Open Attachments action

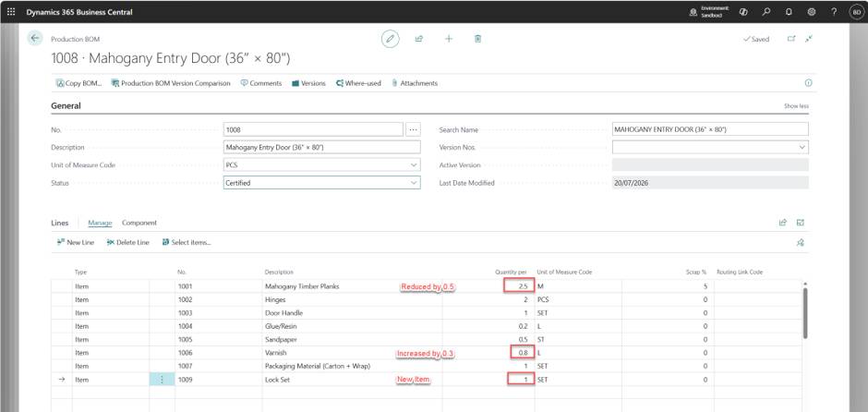point(415,83)
